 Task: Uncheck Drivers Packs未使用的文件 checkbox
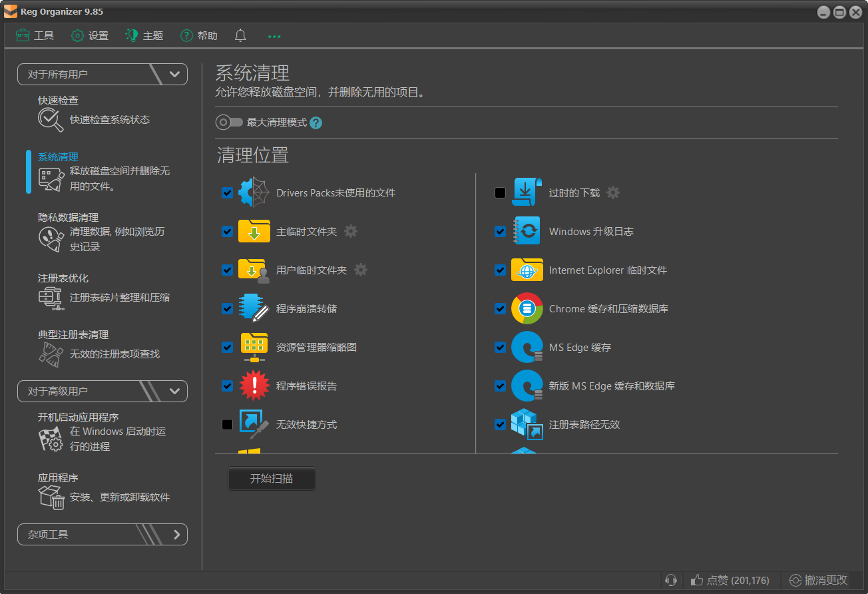point(228,193)
